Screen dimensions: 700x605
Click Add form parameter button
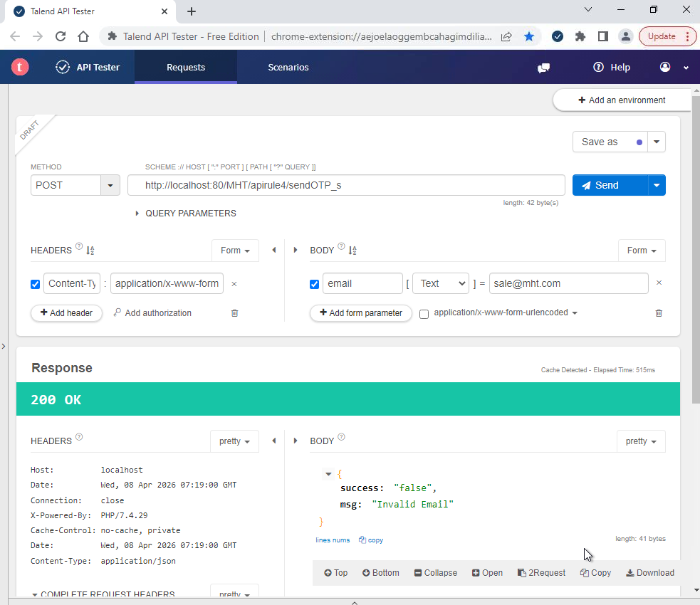(x=361, y=312)
